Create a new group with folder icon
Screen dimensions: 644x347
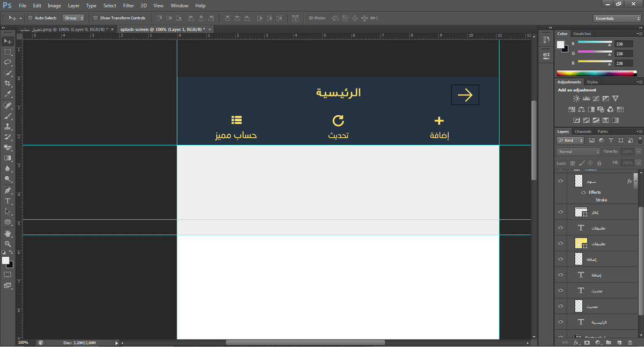tap(608, 342)
